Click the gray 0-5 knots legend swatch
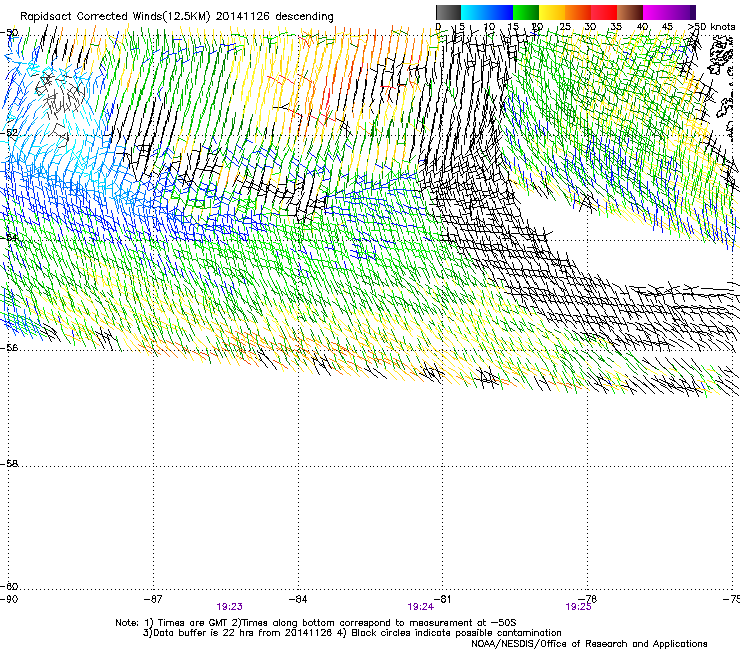Image resolution: width=740 pixels, height=650 pixels. coord(448,12)
